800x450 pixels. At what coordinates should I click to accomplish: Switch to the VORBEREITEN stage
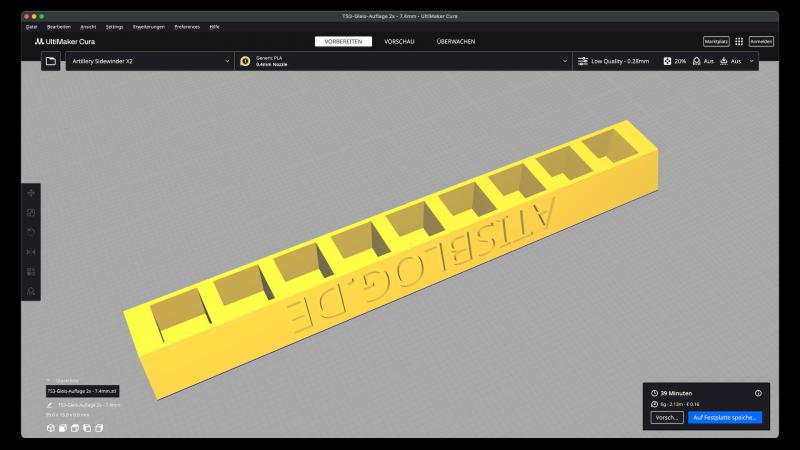click(343, 41)
